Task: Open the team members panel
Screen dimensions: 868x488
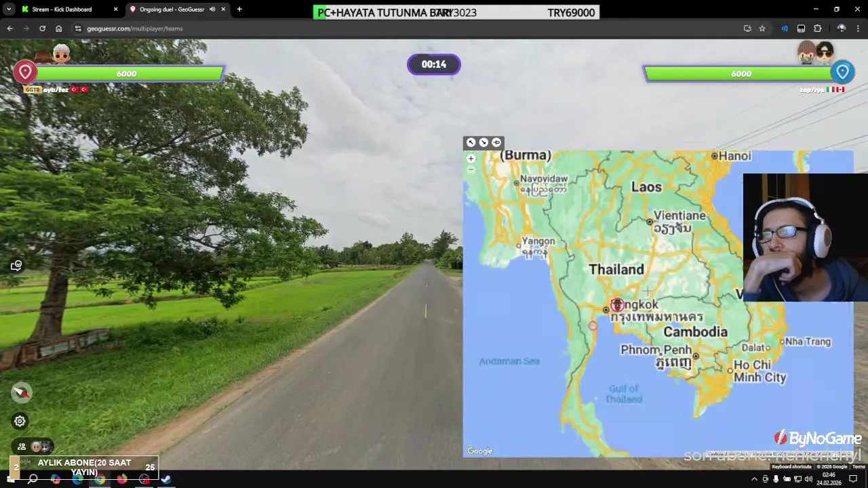Action: click(x=33, y=447)
